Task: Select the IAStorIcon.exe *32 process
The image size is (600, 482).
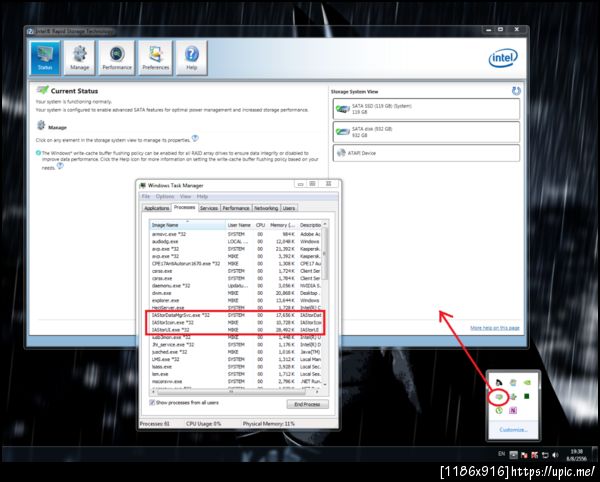Action: (x=235, y=322)
